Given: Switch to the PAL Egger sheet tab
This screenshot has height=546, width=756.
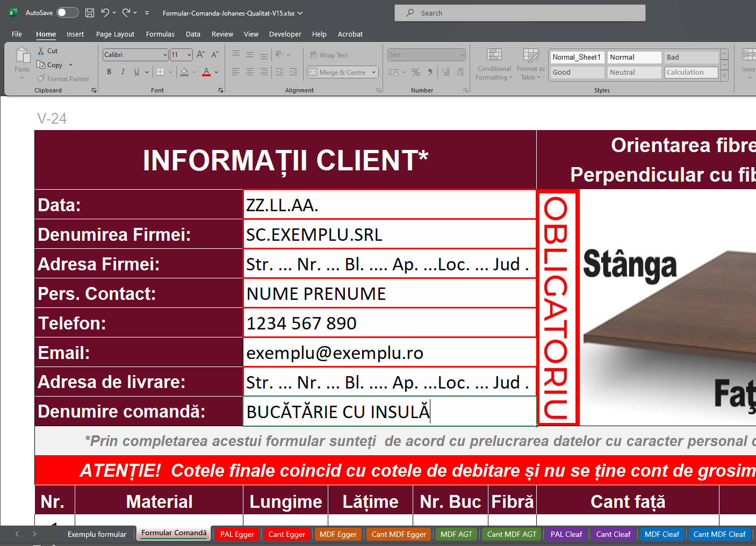Looking at the screenshot, I should (237, 534).
